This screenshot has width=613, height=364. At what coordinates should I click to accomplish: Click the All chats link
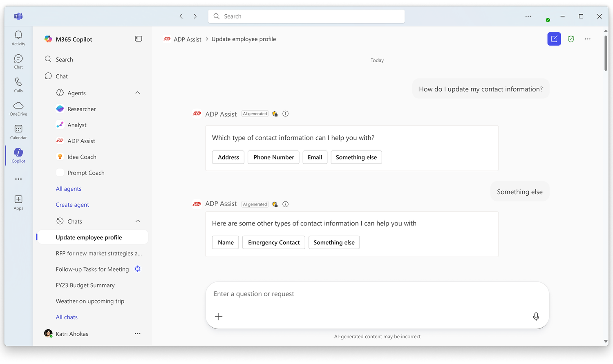(x=67, y=317)
